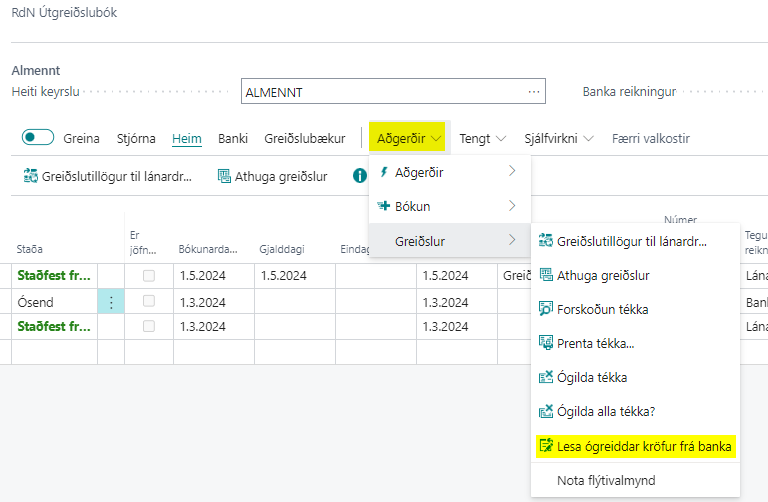768x502 pixels.
Task: Check Er jöfn checkbox in Ósend row
Action: 149,301
